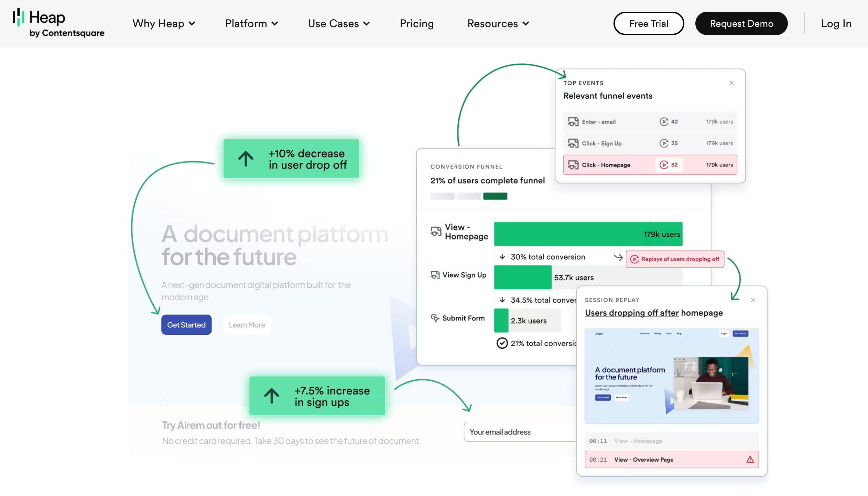868x496 pixels.
Task: Click the Request Demo button
Action: tap(741, 23)
